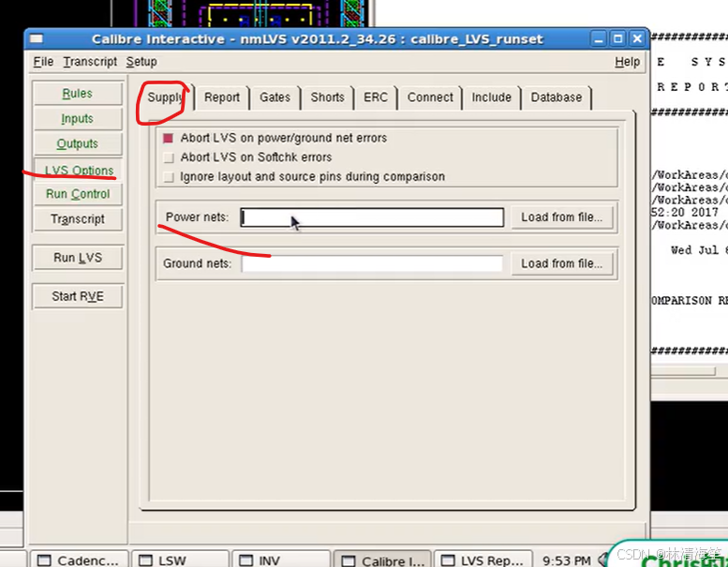Minimize the Calibre Interactive window
This screenshot has width=728, height=567.
(599, 39)
